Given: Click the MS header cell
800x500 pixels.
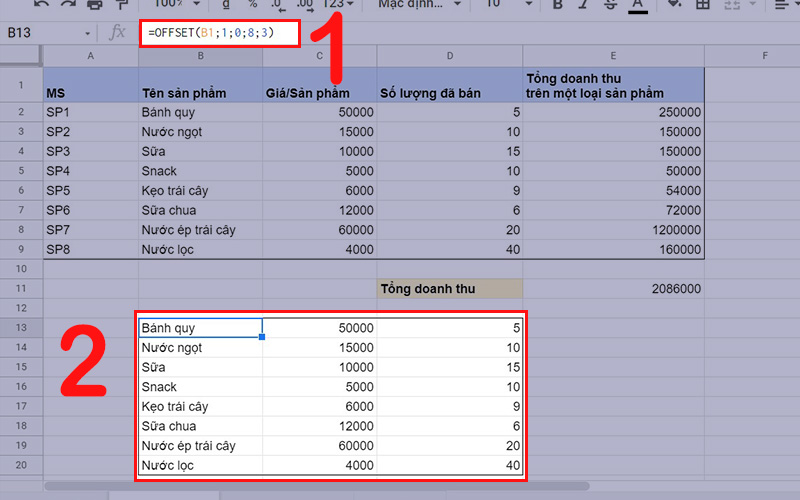Looking at the screenshot, I should coord(91,85).
